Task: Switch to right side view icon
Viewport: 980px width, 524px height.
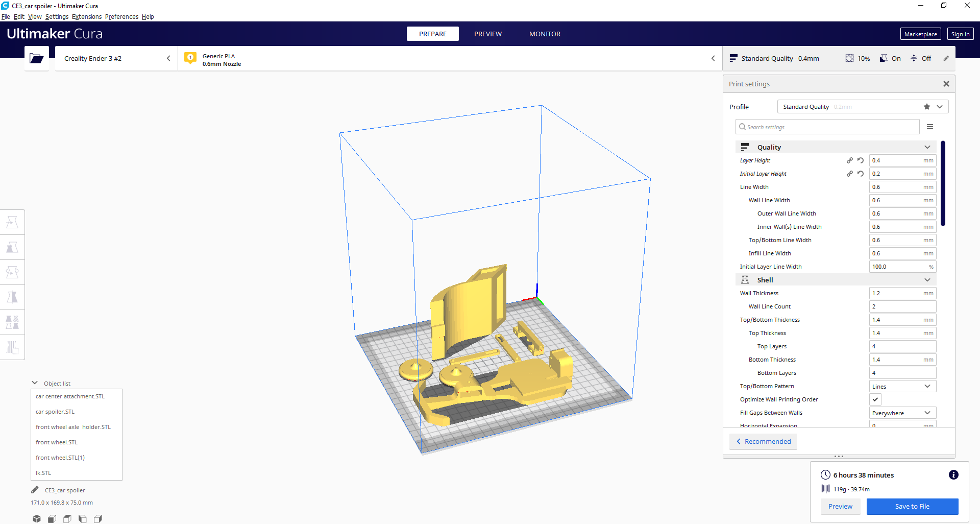Action: click(x=97, y=518)
